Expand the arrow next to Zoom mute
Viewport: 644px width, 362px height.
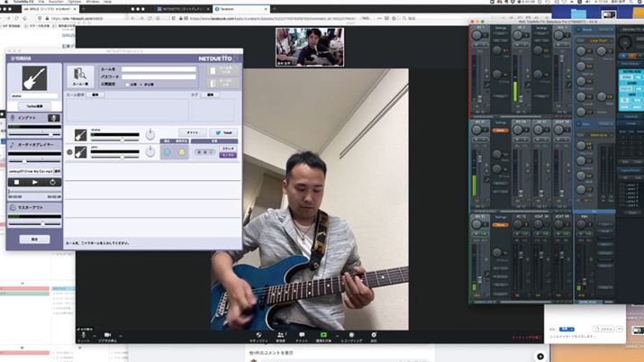(x=95, y=333)
